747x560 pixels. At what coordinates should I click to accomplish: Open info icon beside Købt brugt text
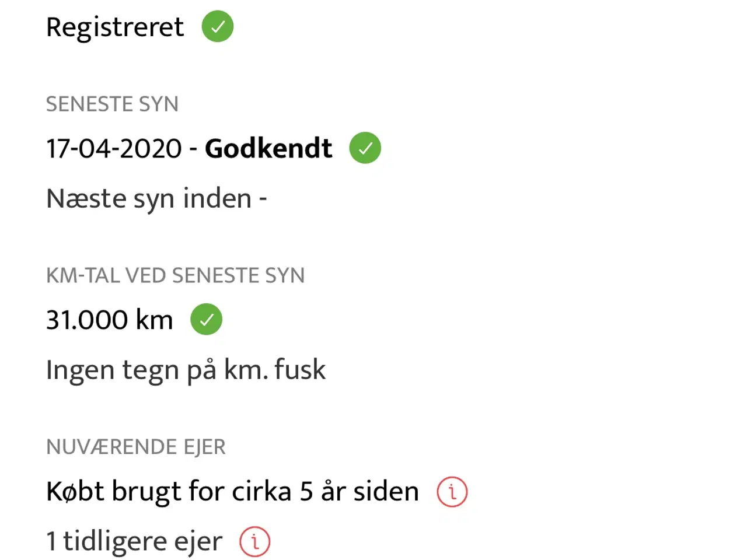(x=452, y=492)
